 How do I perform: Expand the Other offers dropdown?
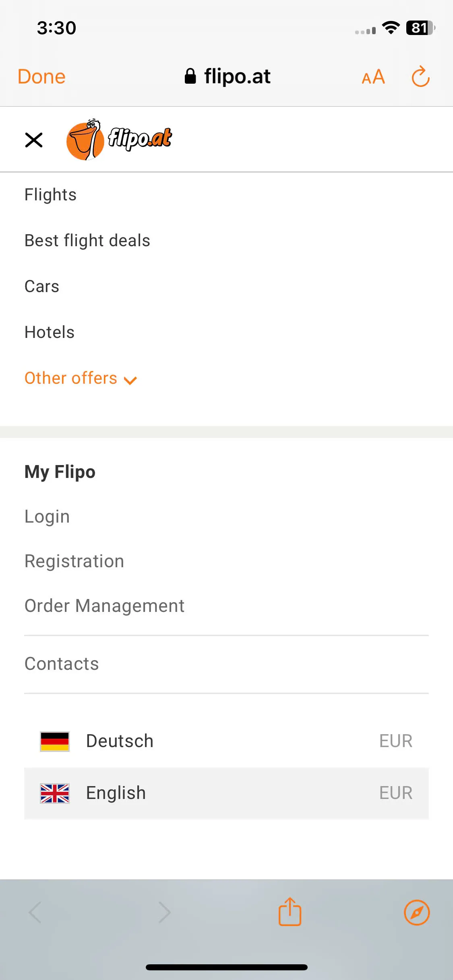[x=81, y=379]
